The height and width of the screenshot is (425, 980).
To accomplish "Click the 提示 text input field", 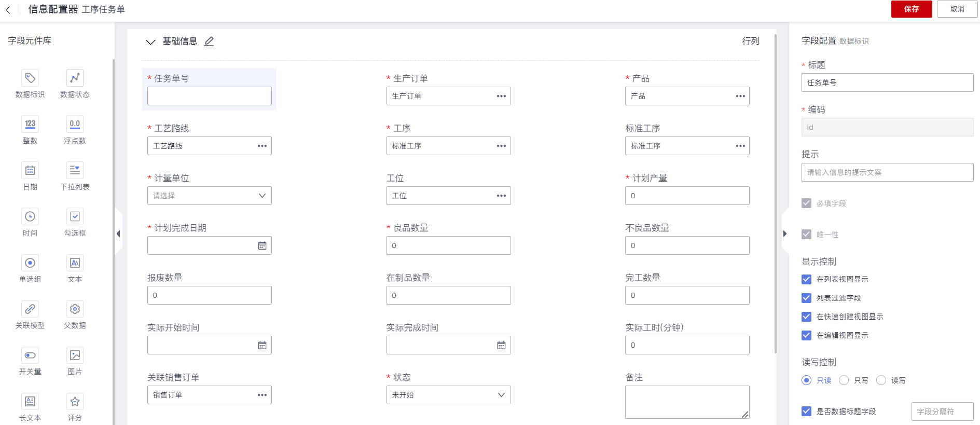I will tap(887, 172).
